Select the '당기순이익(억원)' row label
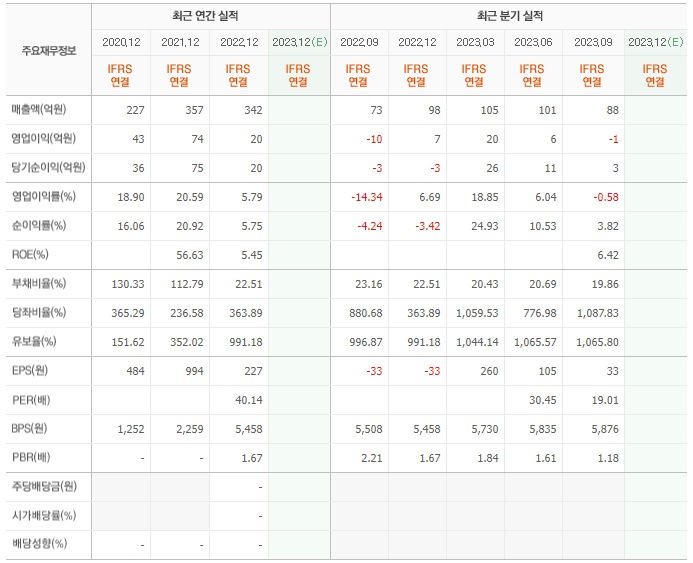The height and width of the screenshot is (563, 693). [49, 167]
